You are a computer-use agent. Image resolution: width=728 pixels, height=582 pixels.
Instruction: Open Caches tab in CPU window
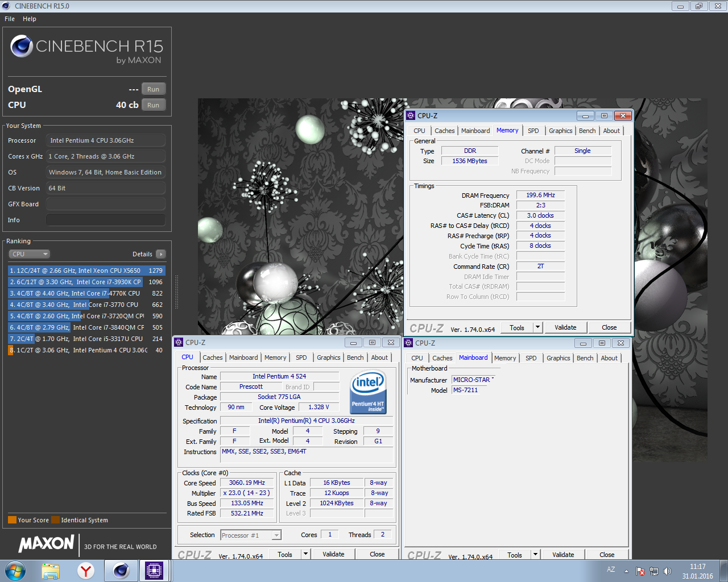click(213, 357)
